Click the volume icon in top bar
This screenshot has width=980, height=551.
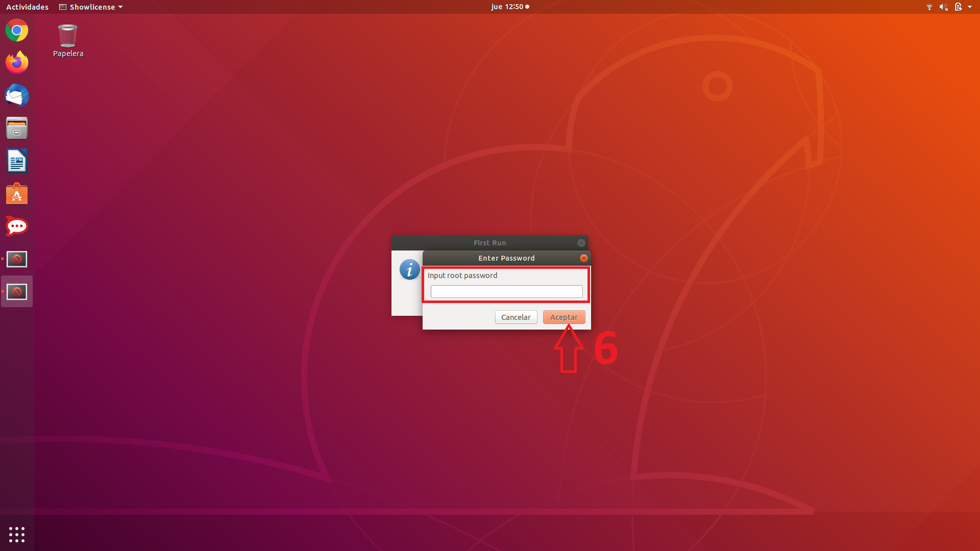(943, 7)
